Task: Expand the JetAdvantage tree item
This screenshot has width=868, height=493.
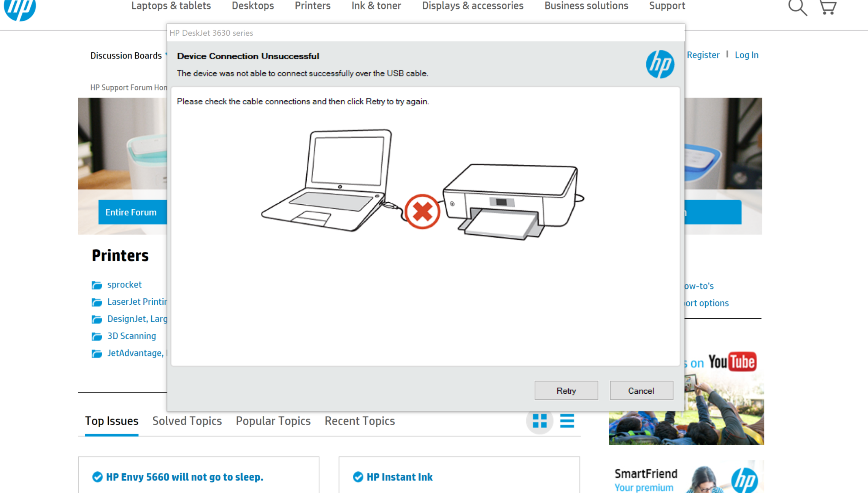Action: pyautogui.click(x=97, y=353)
